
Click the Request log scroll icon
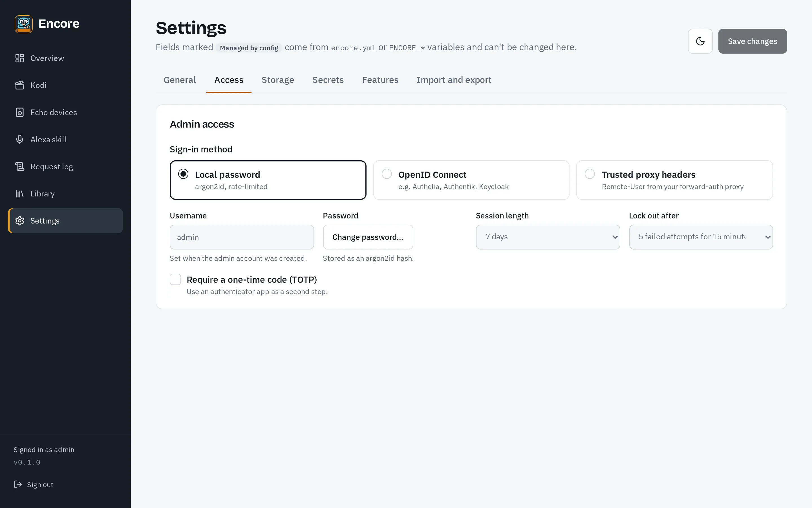click(20, 167)
